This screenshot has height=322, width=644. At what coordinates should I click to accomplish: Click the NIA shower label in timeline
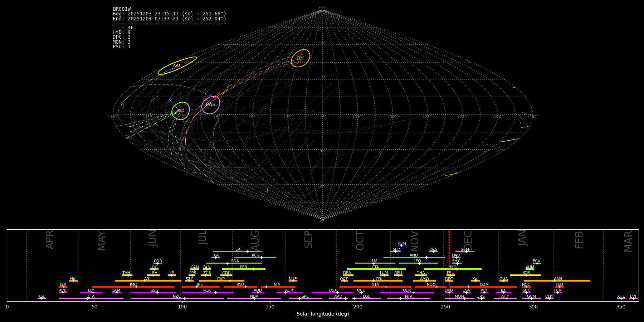click(x=277, y=285)
